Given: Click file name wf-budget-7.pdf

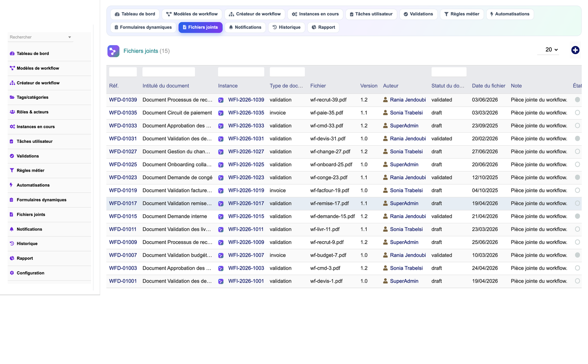Looking at the screenshot, I should (x=328, y=255).
